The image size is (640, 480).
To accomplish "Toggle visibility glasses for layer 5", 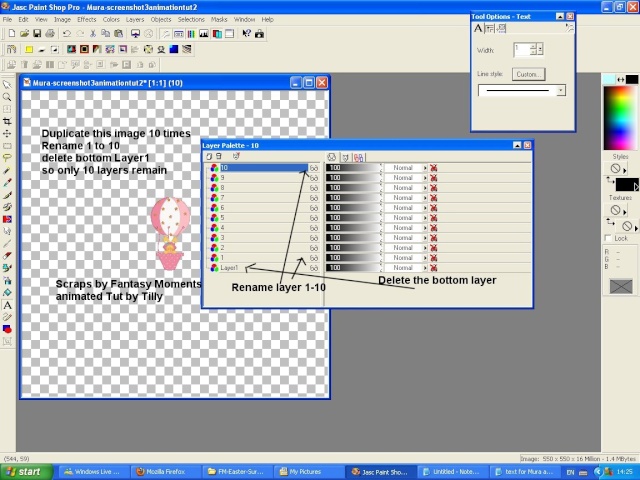I will pyautogui.click(x=313, y=218).
